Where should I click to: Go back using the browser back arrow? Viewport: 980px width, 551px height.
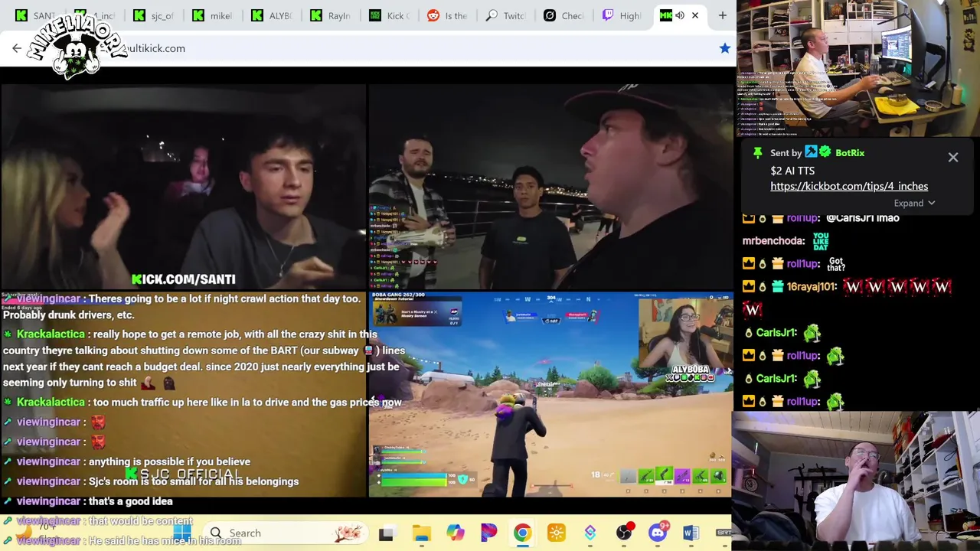pyautogui.click(x=17, y=48)
